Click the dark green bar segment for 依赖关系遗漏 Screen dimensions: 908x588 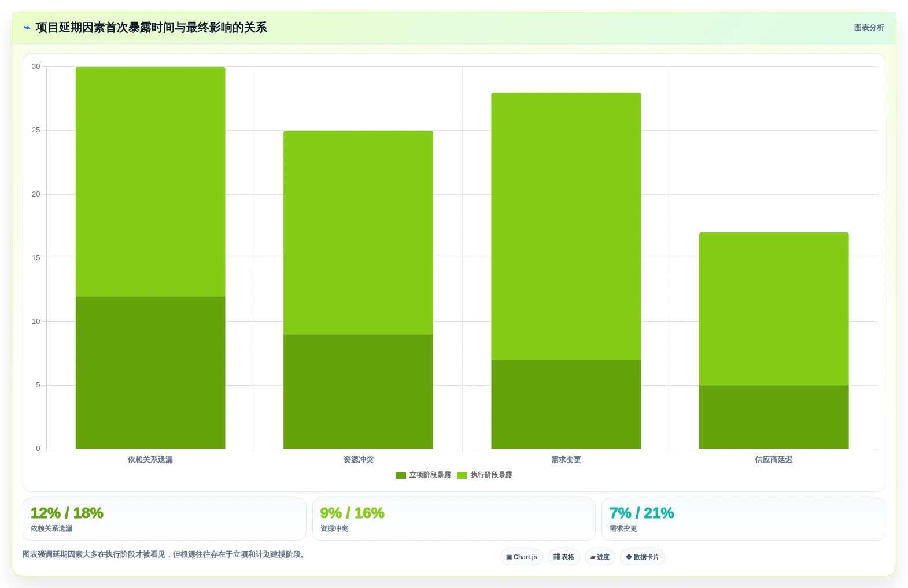150,372
